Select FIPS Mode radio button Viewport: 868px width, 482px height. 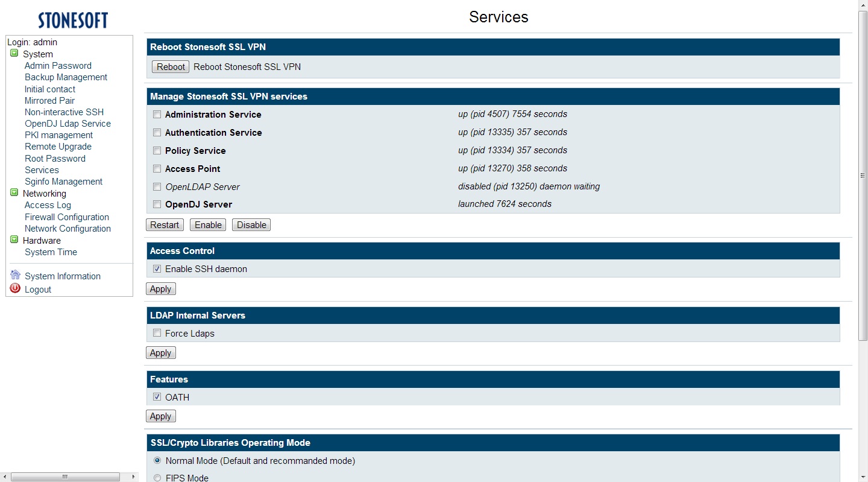click(x=157, y=478)
